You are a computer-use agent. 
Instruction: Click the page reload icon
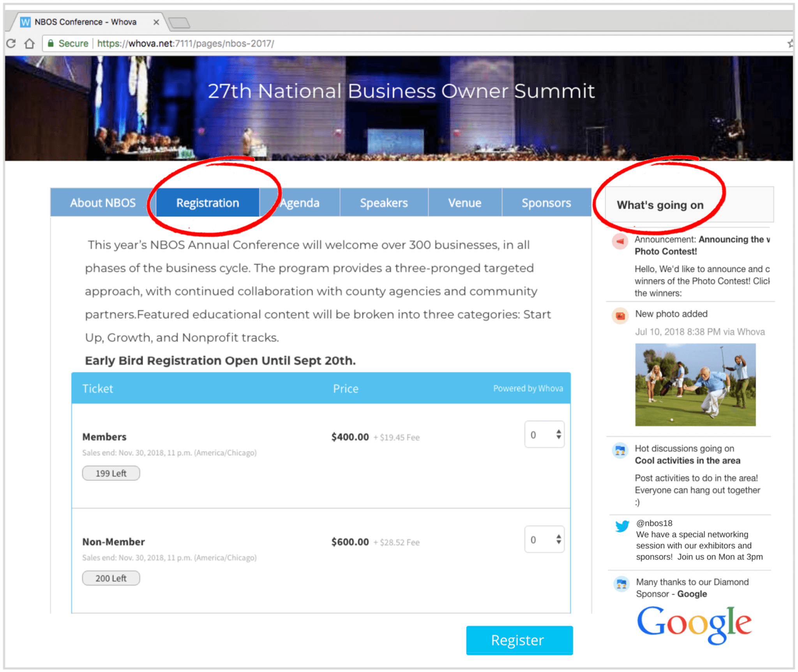click(x=11, y=44)
